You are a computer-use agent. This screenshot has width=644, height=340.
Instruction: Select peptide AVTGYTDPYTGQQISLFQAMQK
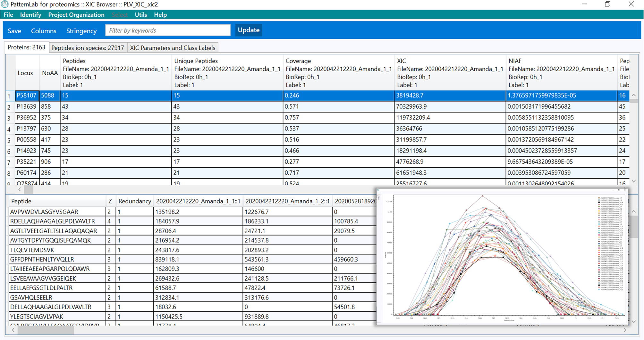point(51,240)
